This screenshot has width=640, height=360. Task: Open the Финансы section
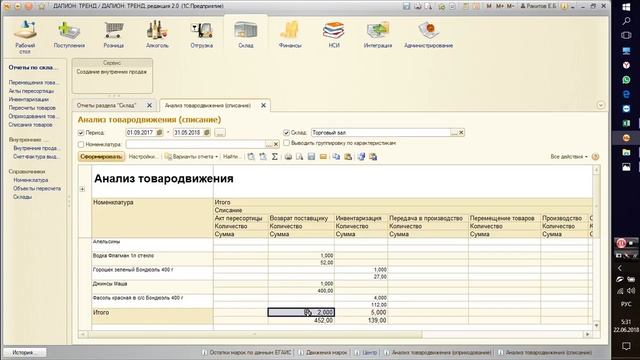point(290,36)
